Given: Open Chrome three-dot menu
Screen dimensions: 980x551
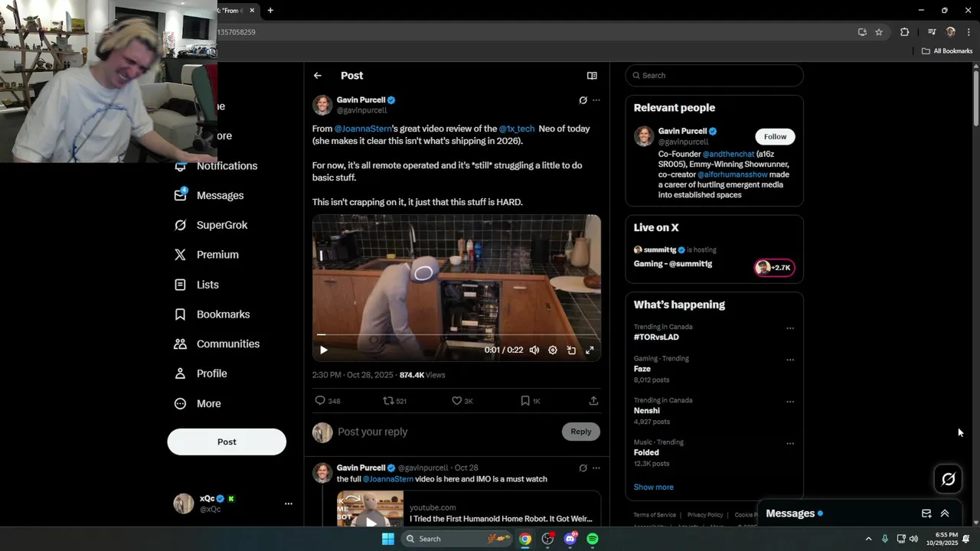Looking at the screenshot, I should tap(969, 32).
